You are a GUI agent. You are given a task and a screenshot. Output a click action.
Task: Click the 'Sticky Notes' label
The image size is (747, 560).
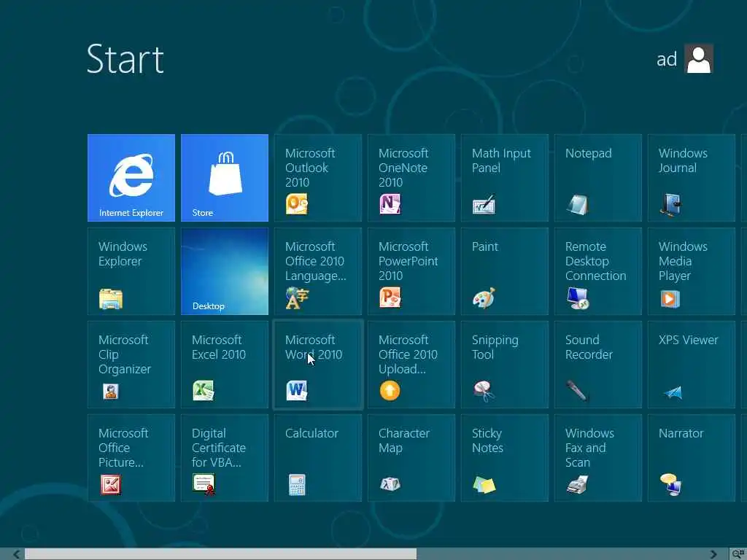pos(487,440)
